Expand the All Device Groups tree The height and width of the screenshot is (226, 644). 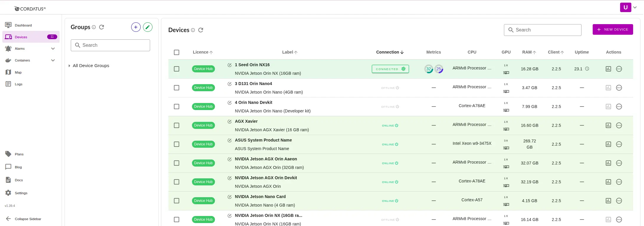pyautogui.click(x=69, y=66)
